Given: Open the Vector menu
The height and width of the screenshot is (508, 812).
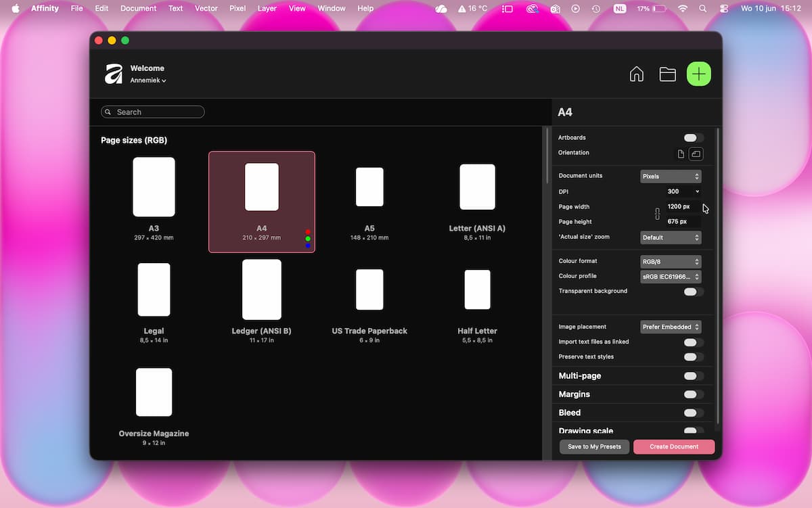Looking at the screenshot, I should pos(206,9).
